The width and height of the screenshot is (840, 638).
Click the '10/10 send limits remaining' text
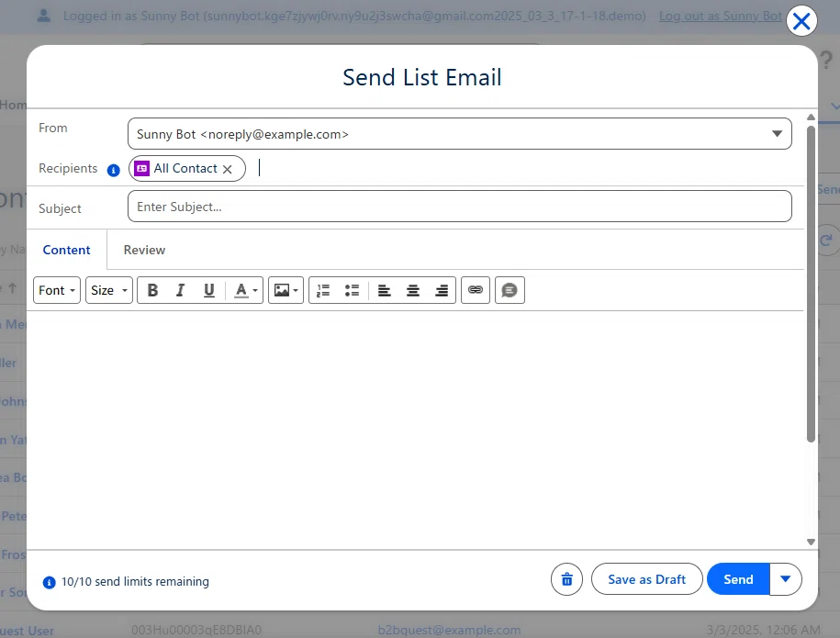(135, 582)
